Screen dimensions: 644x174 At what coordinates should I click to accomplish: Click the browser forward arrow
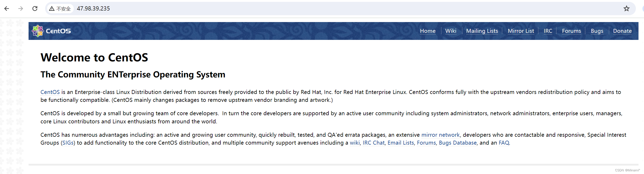point(21,9)
